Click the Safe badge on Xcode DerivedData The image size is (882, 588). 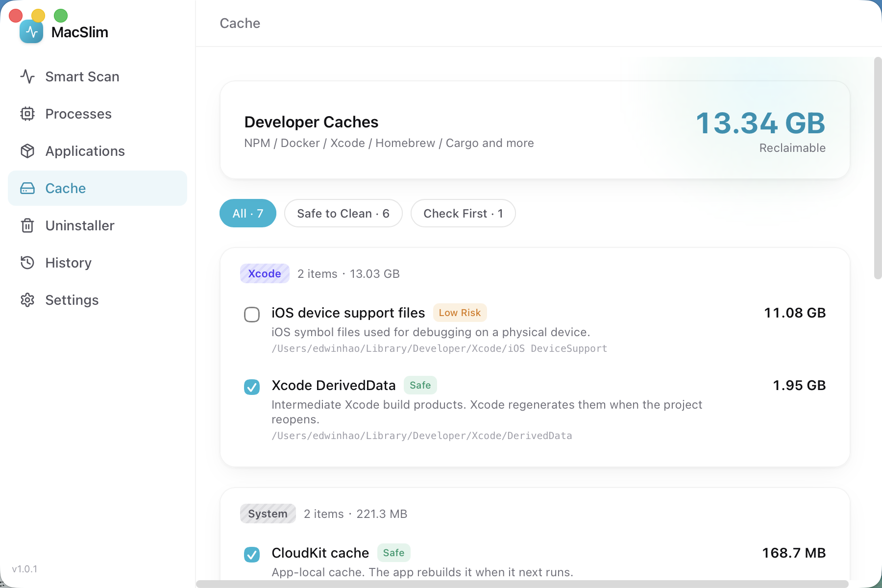coord(420,385)
